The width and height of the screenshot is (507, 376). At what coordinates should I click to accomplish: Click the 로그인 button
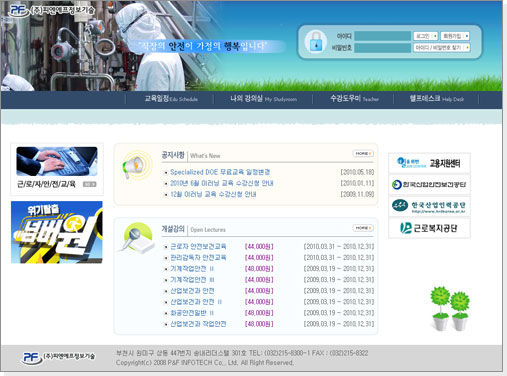[426, 36]
